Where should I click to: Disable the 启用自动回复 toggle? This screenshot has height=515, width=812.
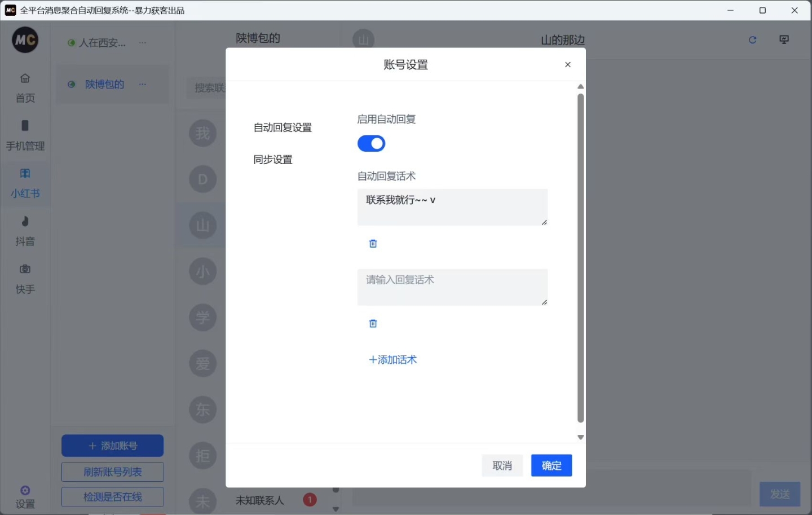coord(371,143)
